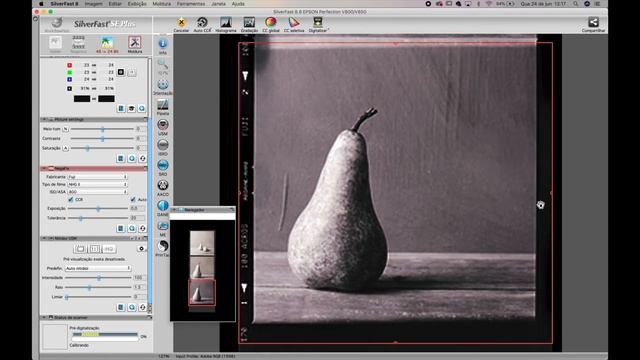Open the Ajuda menu
The height and width of the screenshot is (360, 640).
[238, 4]
